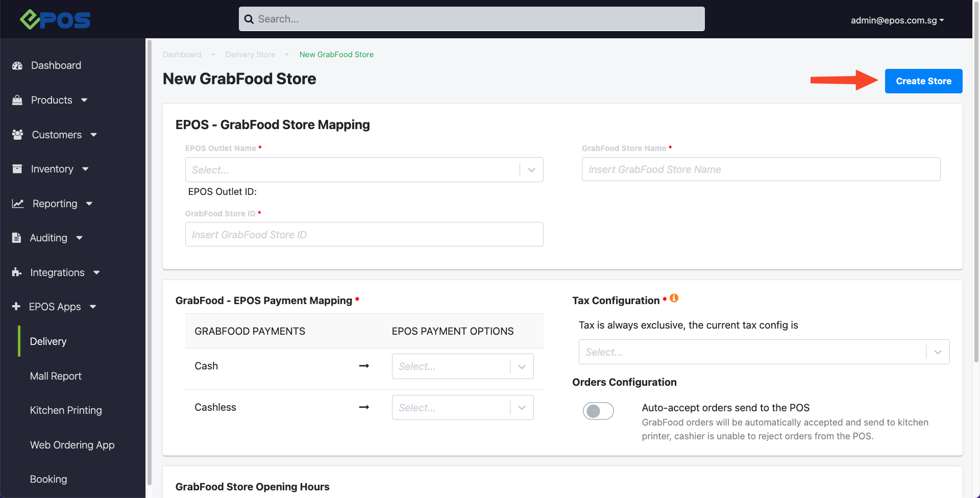Click the Products shopping bag icon

pos(17,100)
